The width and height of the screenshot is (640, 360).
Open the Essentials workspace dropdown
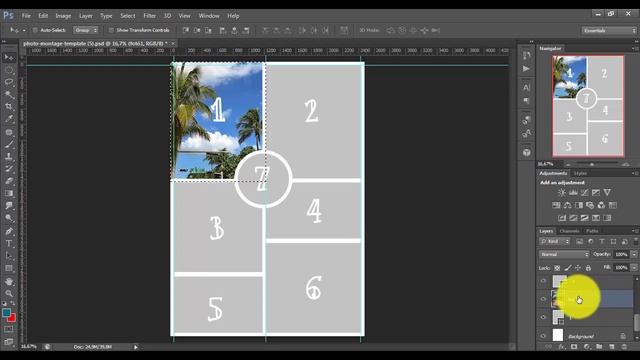(x=609, y=31)
